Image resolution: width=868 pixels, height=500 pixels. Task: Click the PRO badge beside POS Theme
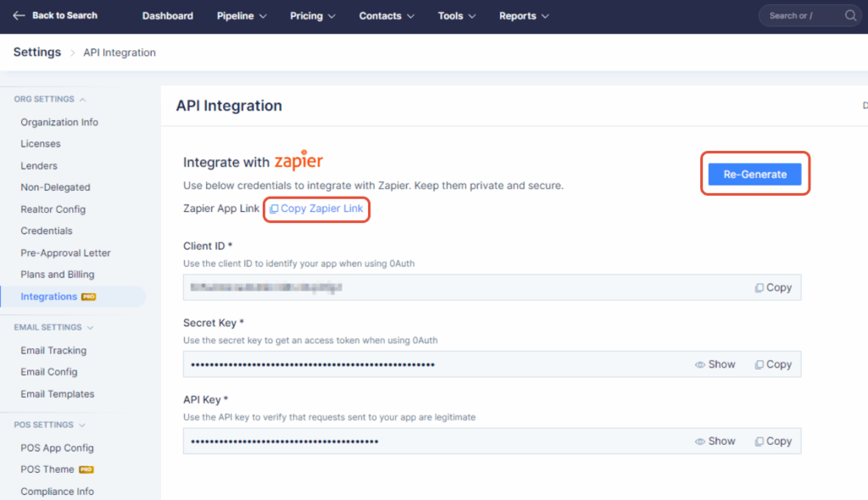click(x=86, y=469)
